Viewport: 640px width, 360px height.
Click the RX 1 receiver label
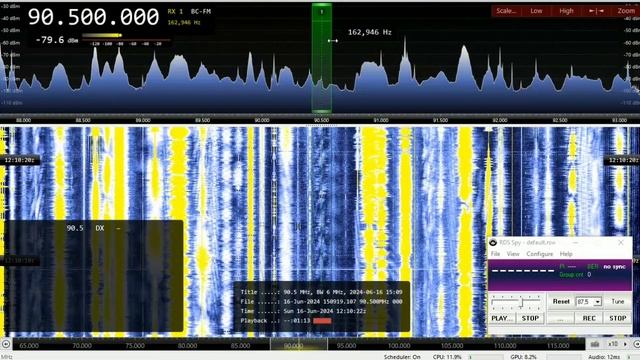(x=175, y=11)
